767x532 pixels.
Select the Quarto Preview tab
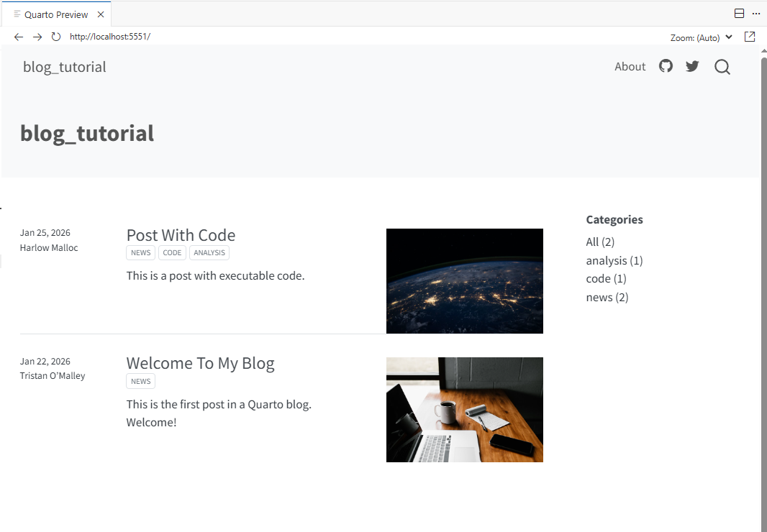tap(56, 14)
